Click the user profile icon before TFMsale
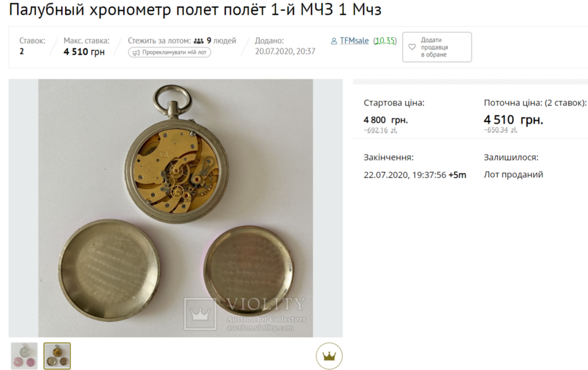The width and height of the screenshot is (588, 370). pos(334,41)
